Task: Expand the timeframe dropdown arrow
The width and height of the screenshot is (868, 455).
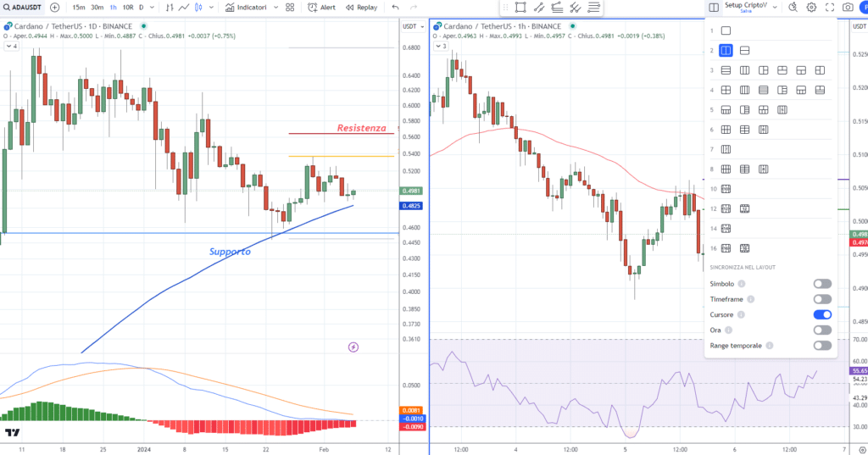Action: [153, 8]
